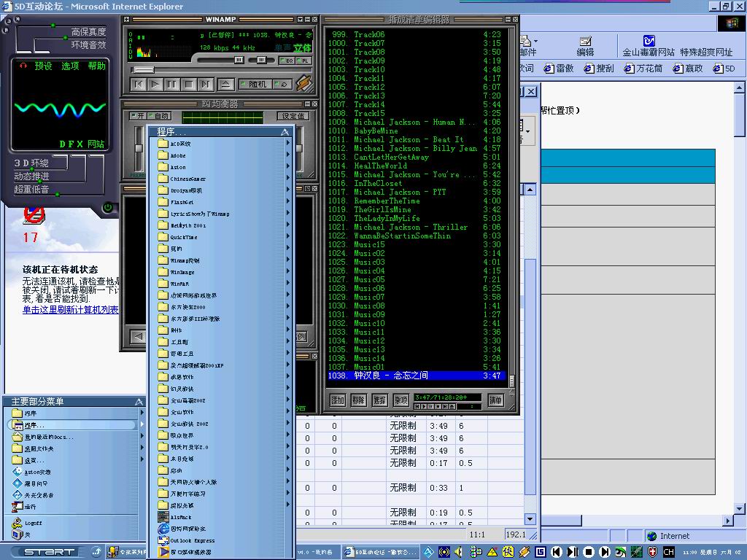The height and width of the screenshot is (560, 747).
Task: Click the START button on taskbar
Action: point(49,552)
